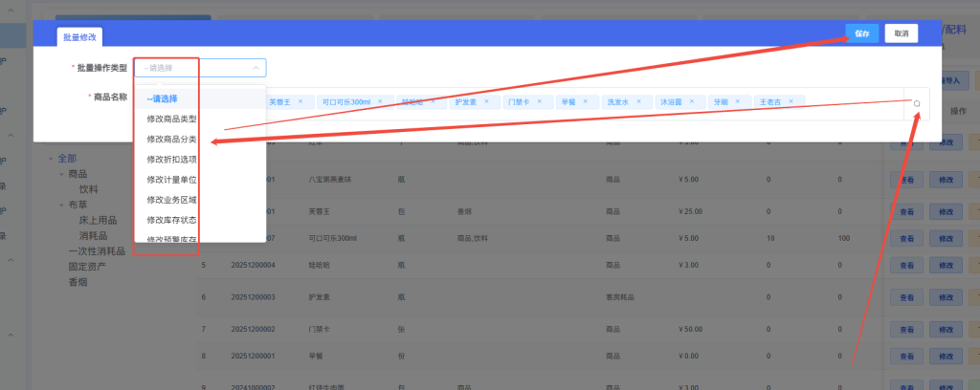980x390 pixels.
Task: View the 可口可乐300ml row with 查看
Action: 906,238
